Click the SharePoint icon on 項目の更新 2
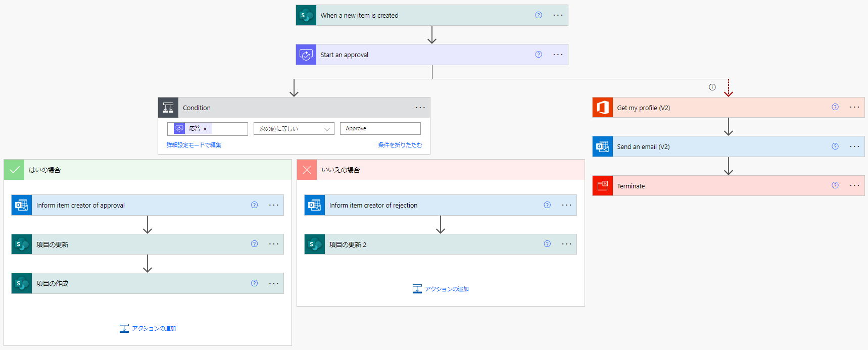Image resolution: width=868 pixels, height=350 pixels. point(315,244)
